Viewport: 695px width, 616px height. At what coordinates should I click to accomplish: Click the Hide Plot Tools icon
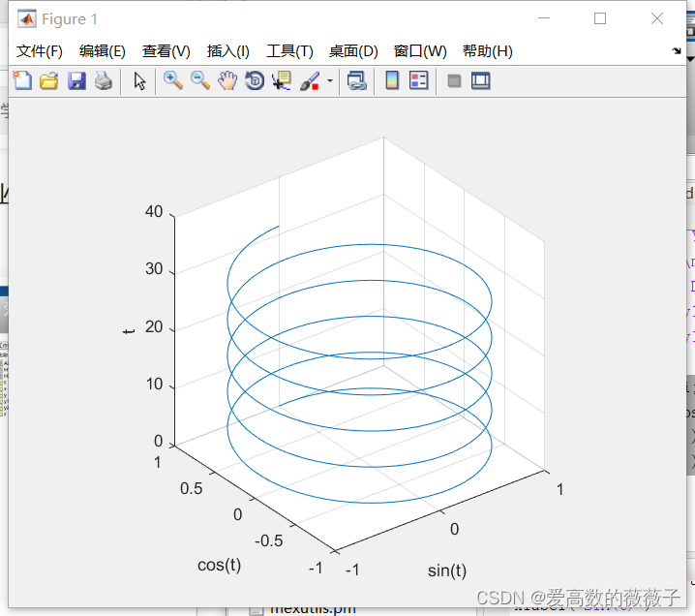(454, 81)
